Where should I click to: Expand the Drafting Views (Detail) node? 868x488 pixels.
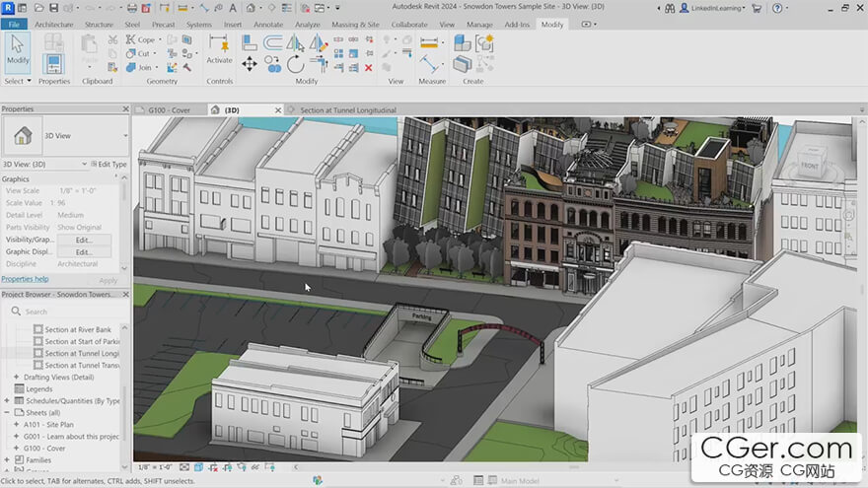17,377
